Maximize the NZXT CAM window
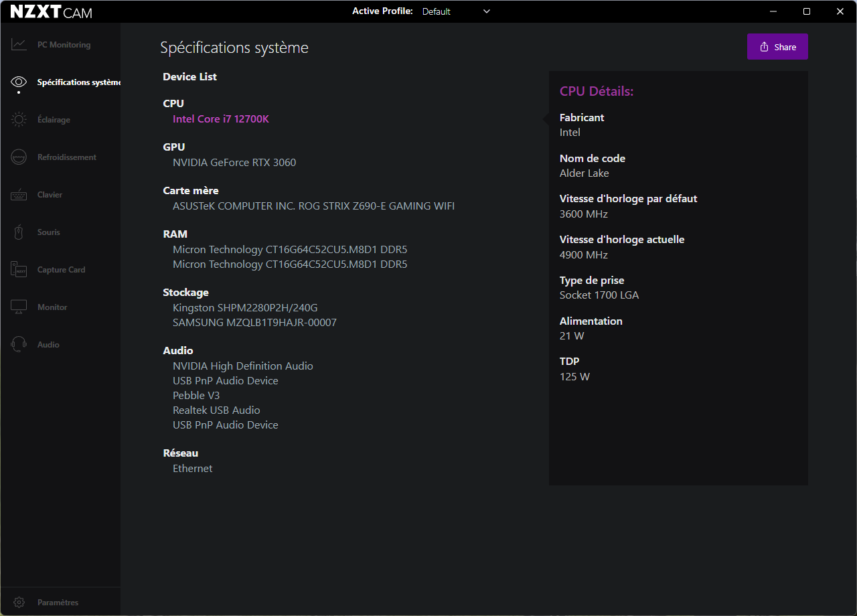Viewport: 857px width, 616px height. 807,11
